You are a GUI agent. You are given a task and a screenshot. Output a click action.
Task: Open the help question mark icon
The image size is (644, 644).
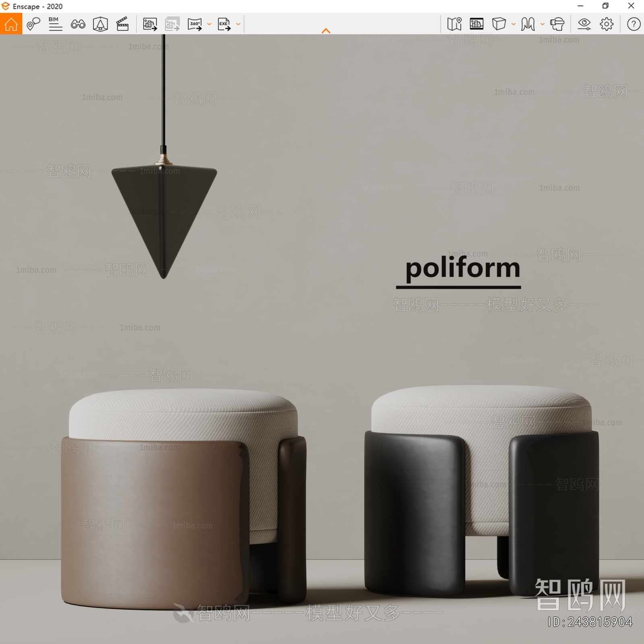click(634, 24)
